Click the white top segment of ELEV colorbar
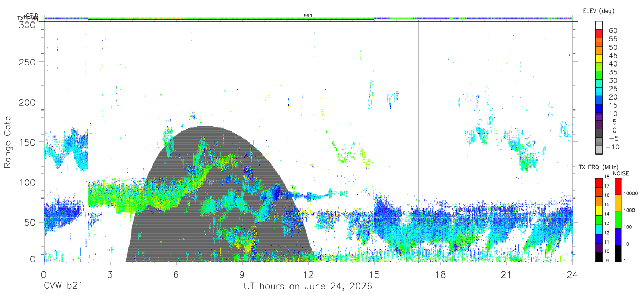Screen dimensions: 644x297 tap(599, 25)
